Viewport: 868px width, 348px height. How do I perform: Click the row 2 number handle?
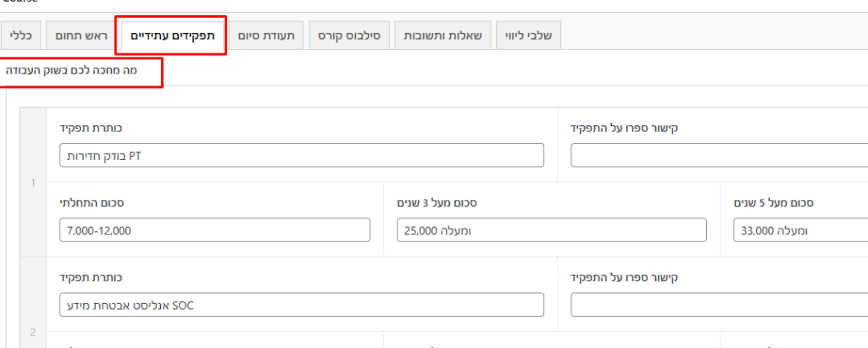[x=33, y=332]
